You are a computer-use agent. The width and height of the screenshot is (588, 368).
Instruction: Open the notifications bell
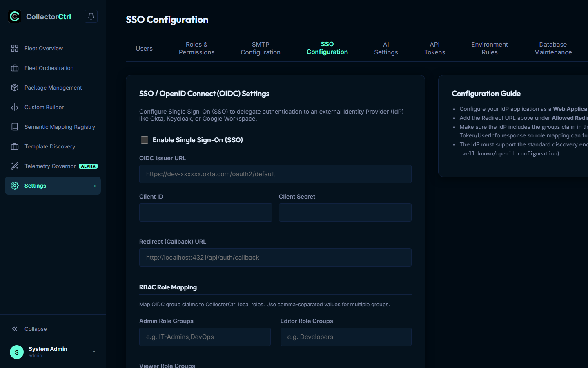coord(91,16)
